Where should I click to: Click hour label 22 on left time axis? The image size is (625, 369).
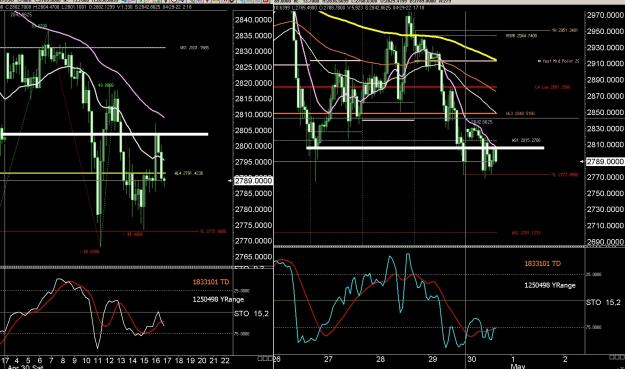point(225,361)
